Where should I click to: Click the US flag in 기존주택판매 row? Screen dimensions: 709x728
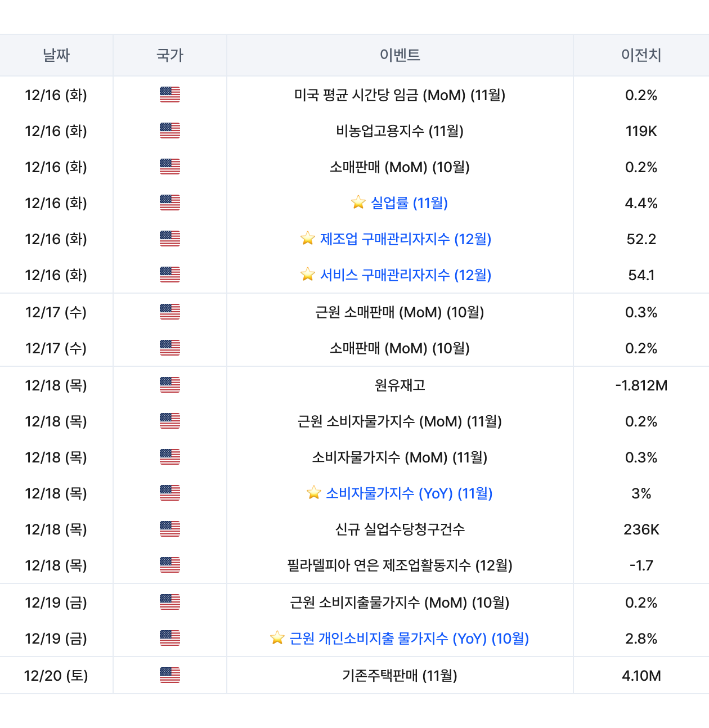click(x=169, y=675)
